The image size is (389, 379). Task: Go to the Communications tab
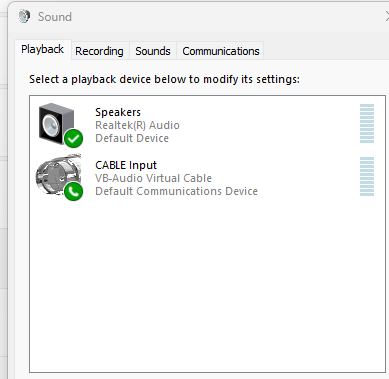[221, 51]
